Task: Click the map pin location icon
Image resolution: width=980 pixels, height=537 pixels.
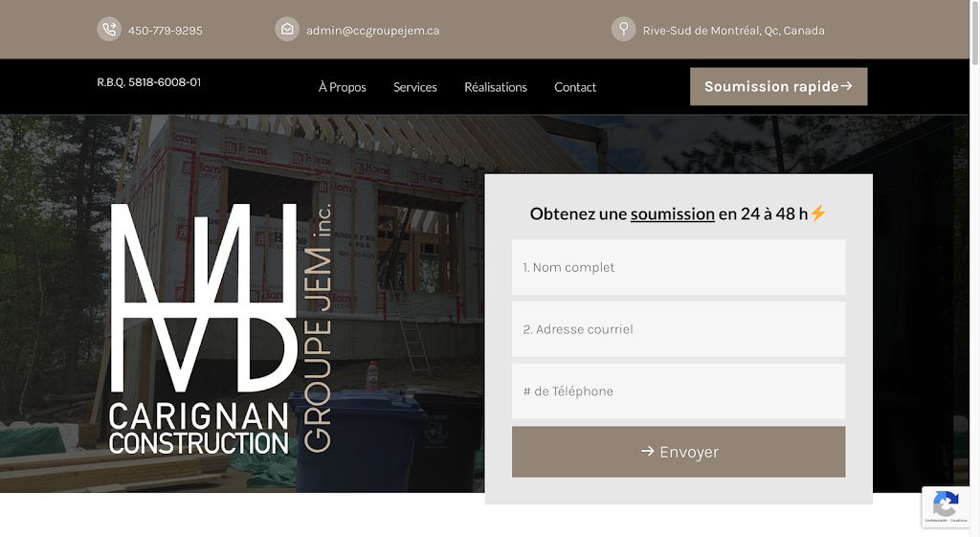Action: (623, 30)
